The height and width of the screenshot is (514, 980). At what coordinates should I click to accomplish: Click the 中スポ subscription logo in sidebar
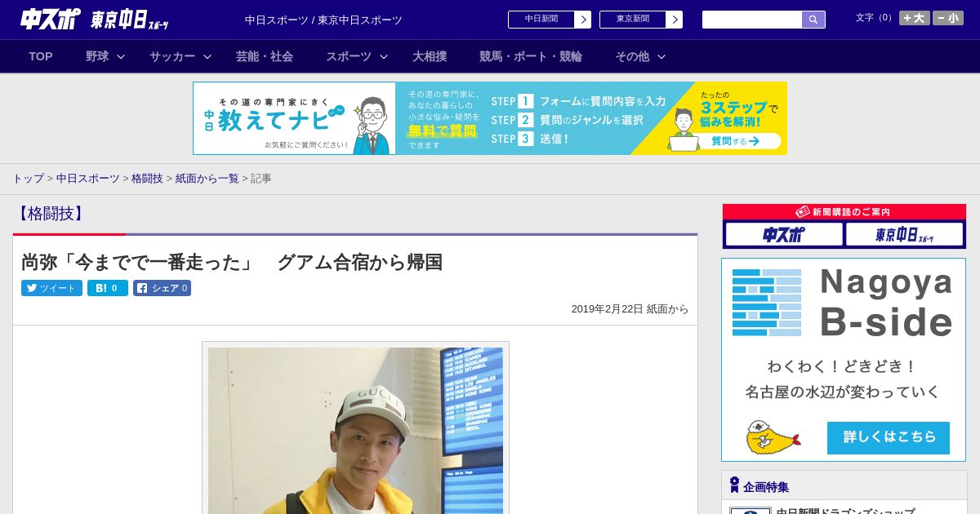[784, 235]
